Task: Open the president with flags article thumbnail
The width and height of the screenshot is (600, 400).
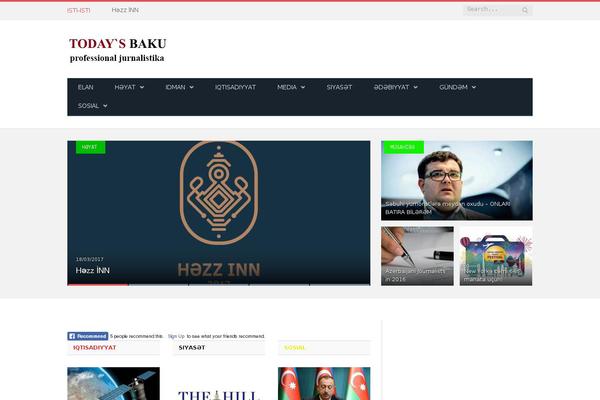Action: [324, 384]
